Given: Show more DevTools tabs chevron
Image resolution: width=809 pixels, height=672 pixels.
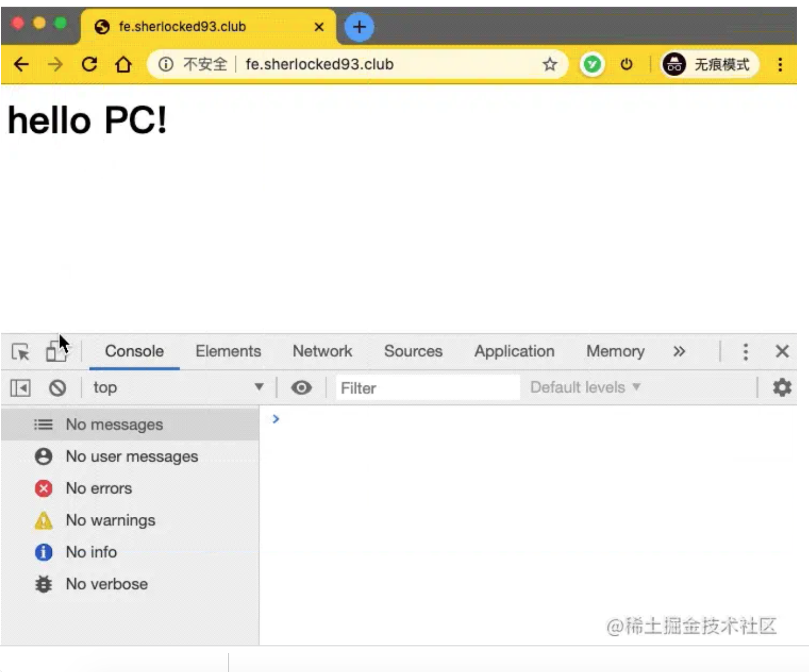Looking at the screenshot, I should pos(679,352).
